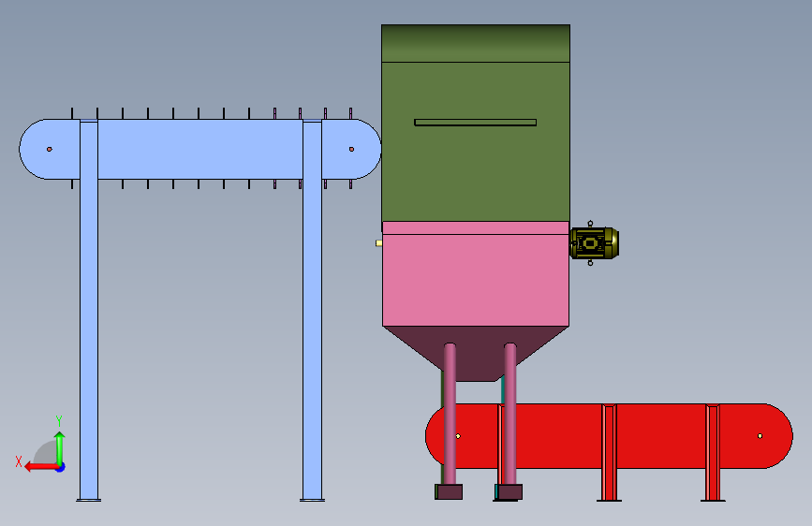Select the right blue conveyor support leg
The image size is (812, 526).
(x=312, y=311)
